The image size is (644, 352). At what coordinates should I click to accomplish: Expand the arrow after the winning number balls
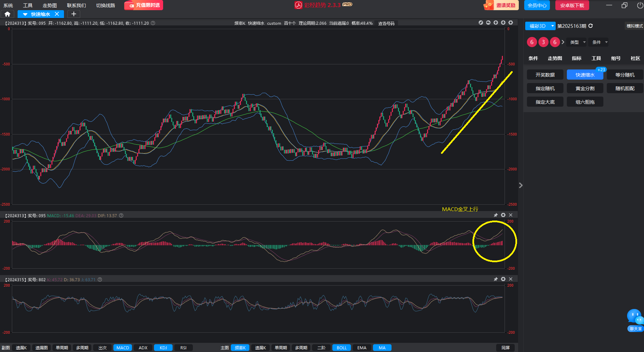563,42
